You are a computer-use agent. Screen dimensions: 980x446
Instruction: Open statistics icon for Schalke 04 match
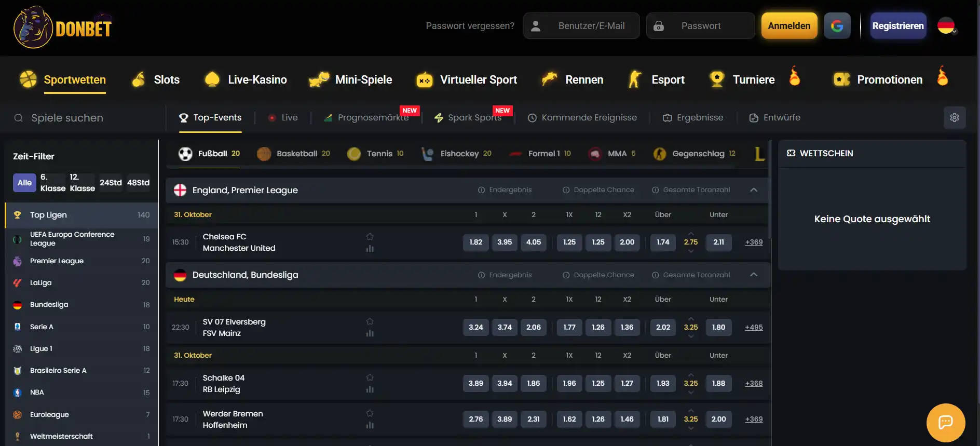[x=370, y=389]
